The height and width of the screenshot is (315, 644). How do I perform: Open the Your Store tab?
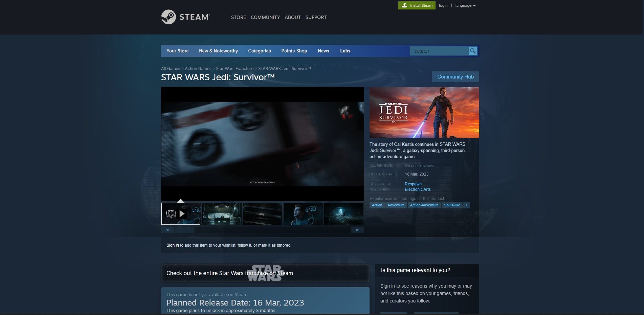[178, 51]
